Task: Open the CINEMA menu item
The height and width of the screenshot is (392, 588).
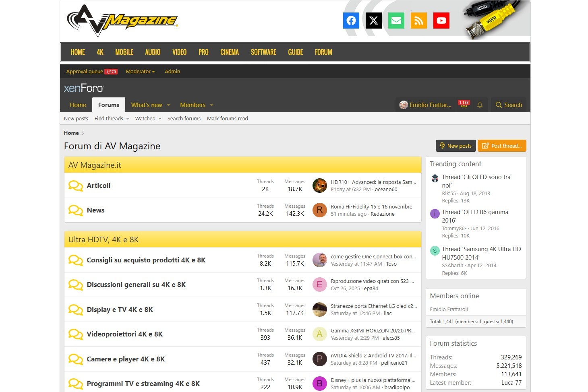Action: click(230, 52)
